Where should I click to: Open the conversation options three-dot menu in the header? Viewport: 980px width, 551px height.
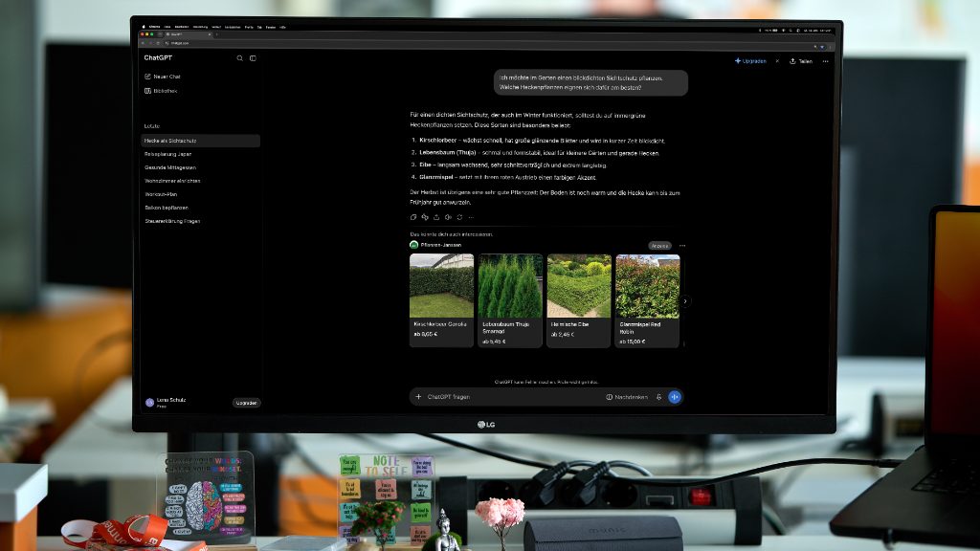826,61
